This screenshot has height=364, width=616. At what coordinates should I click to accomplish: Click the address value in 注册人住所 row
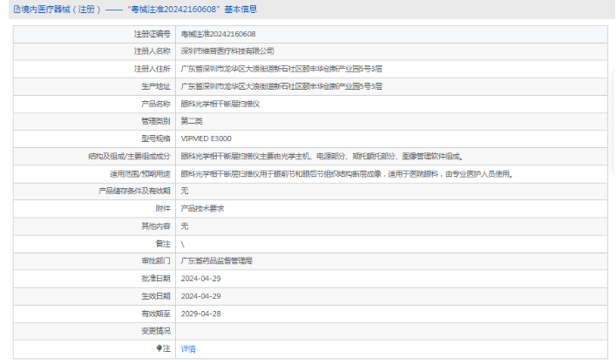pyautogui.click(x=281, y=69)
